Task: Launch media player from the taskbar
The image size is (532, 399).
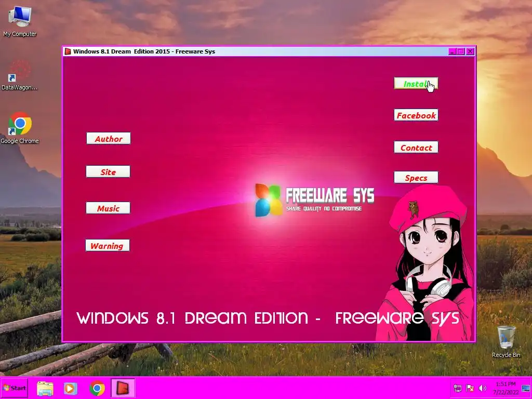Action: tap(70, 388)
